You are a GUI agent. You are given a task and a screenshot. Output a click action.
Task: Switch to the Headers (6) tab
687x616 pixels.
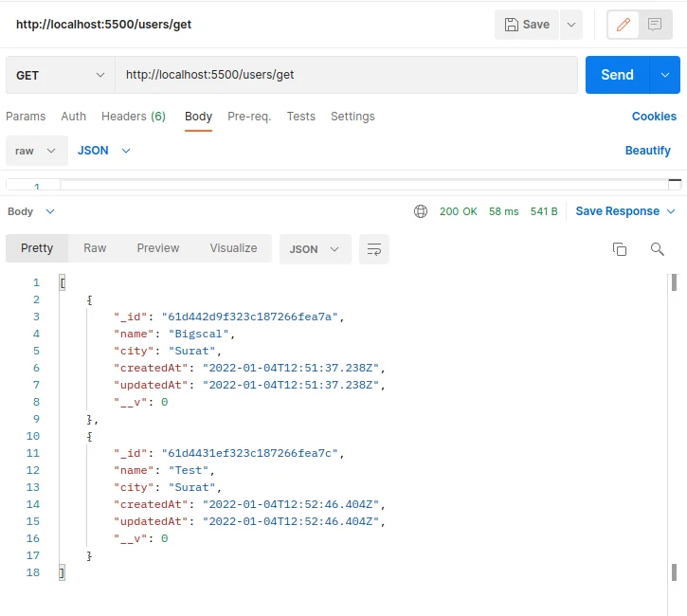click(134, 117)
